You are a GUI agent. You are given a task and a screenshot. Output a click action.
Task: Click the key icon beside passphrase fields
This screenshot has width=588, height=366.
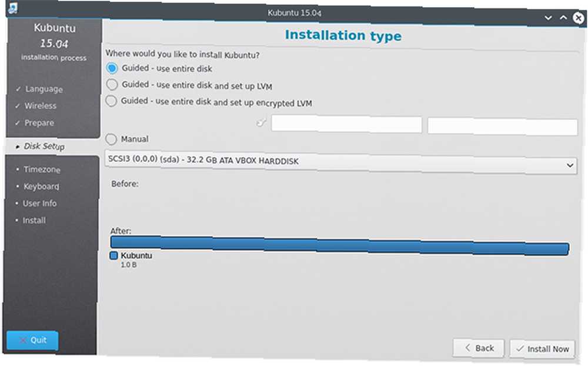pyautogui.click(x=261, y=123)
